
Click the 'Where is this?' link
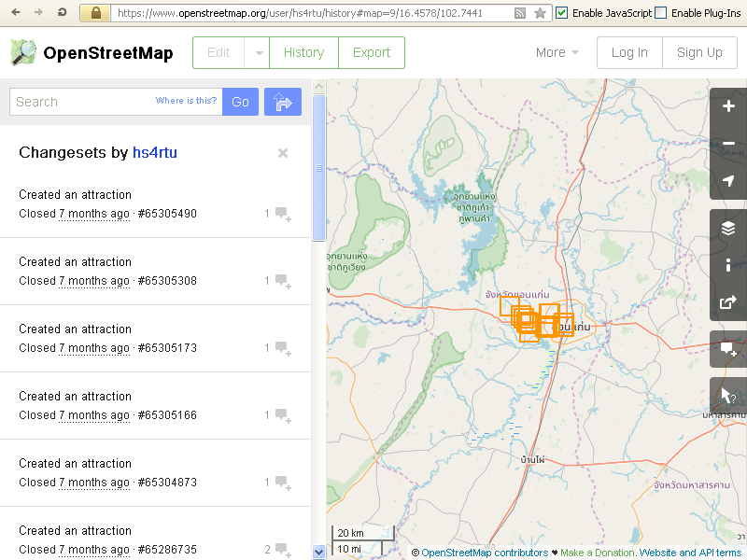click(x=186, y=101)
